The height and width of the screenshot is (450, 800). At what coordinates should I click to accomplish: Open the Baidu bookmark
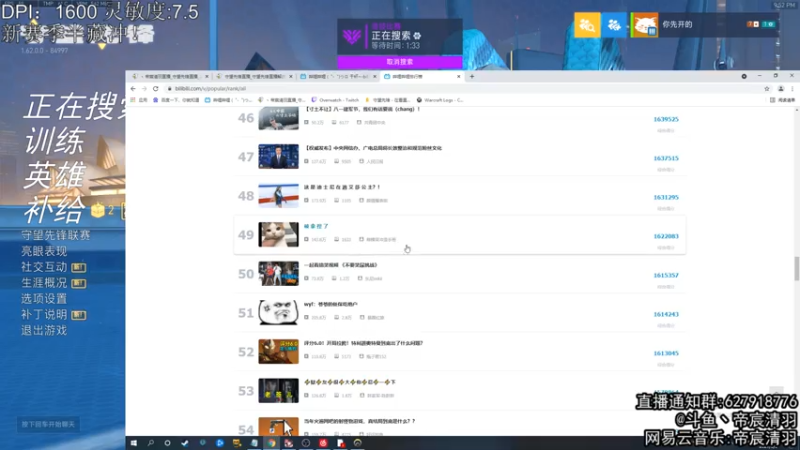coord(176,100)
